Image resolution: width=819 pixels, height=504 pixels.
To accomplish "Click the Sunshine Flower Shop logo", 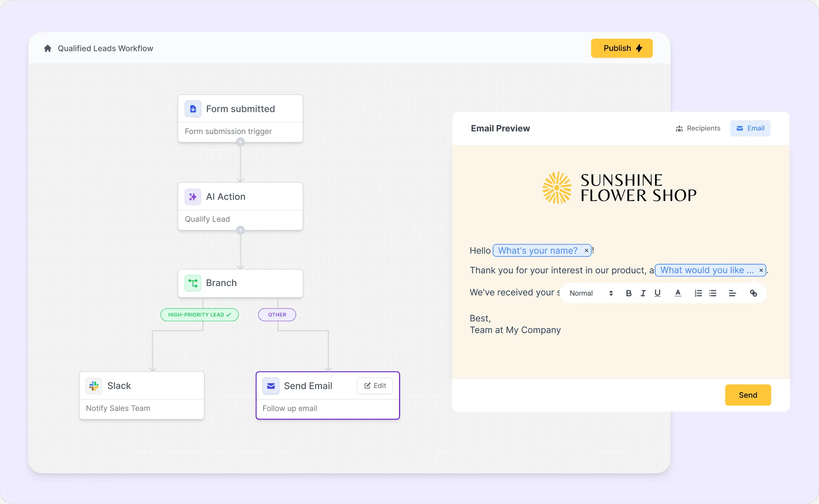I will click(620, 188).
